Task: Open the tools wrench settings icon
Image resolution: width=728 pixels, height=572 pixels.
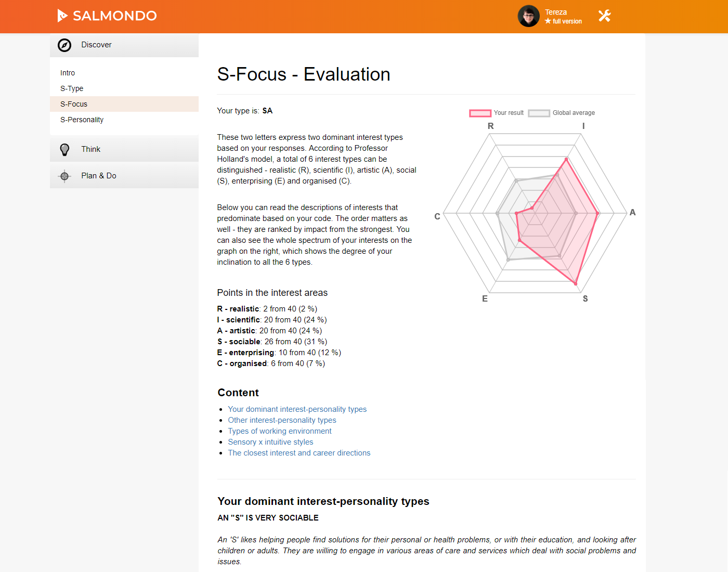Action: [604, 16]
